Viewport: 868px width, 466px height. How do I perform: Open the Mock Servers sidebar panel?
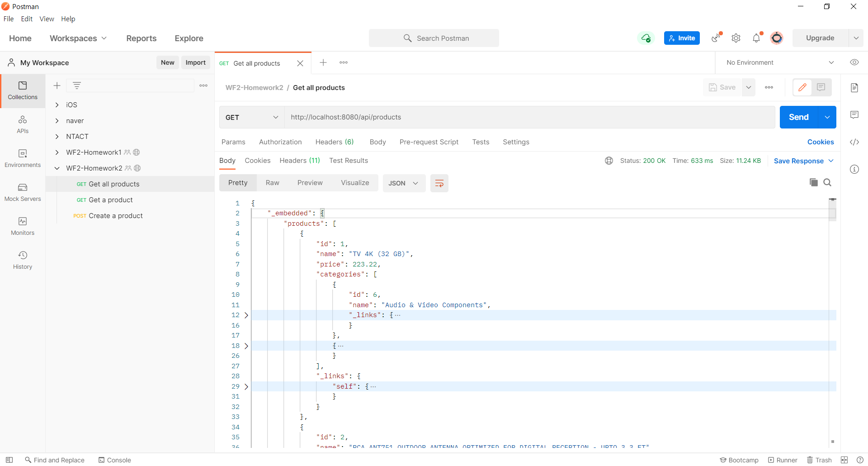pyautogui.click(x=23, y=193)
